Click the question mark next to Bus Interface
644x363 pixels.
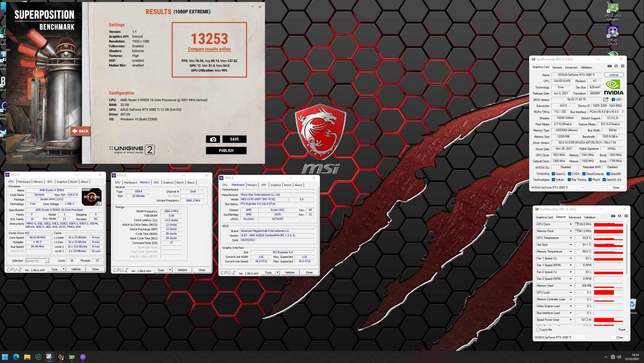[x=622, y=112]
